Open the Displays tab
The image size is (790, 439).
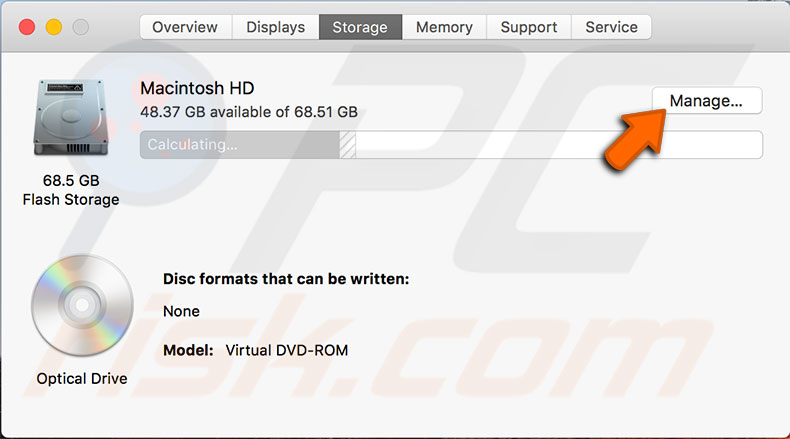[x=275, y=27]
